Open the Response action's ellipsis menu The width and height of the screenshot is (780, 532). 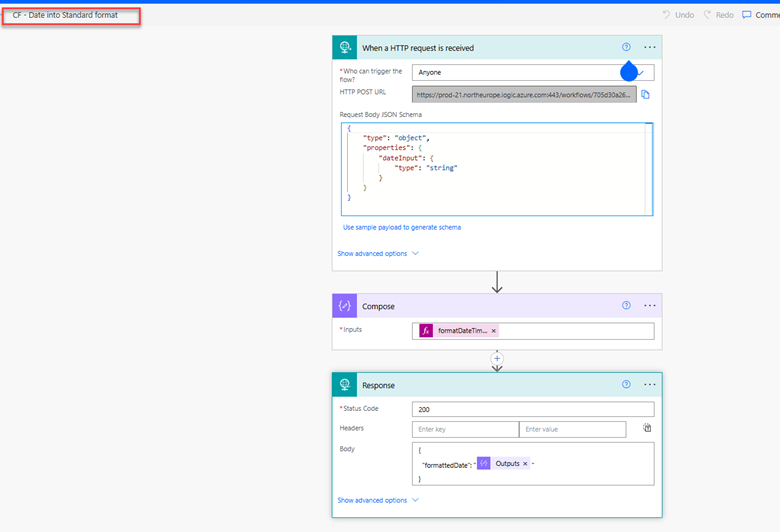pyautogui.click(x=650, y=384)
